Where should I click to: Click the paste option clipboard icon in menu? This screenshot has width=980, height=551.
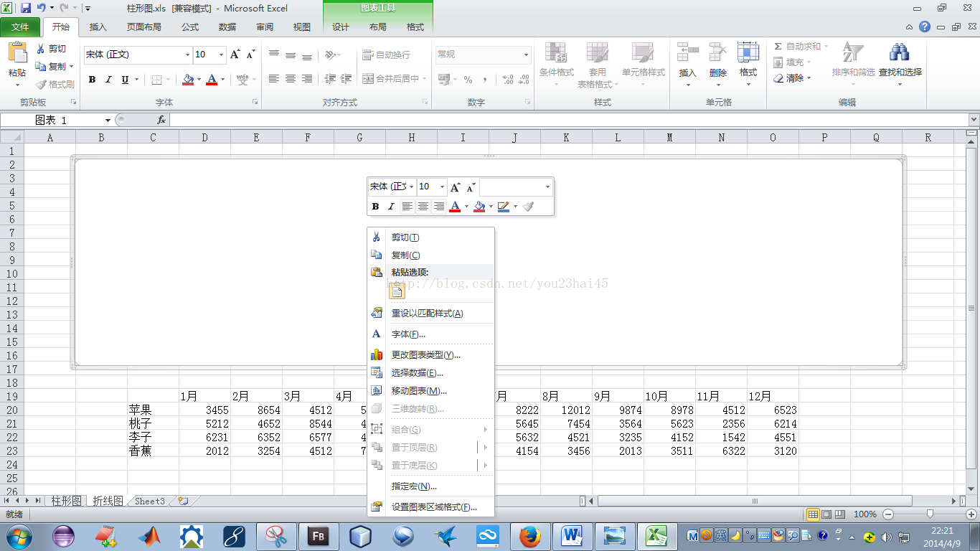(397, 290)
